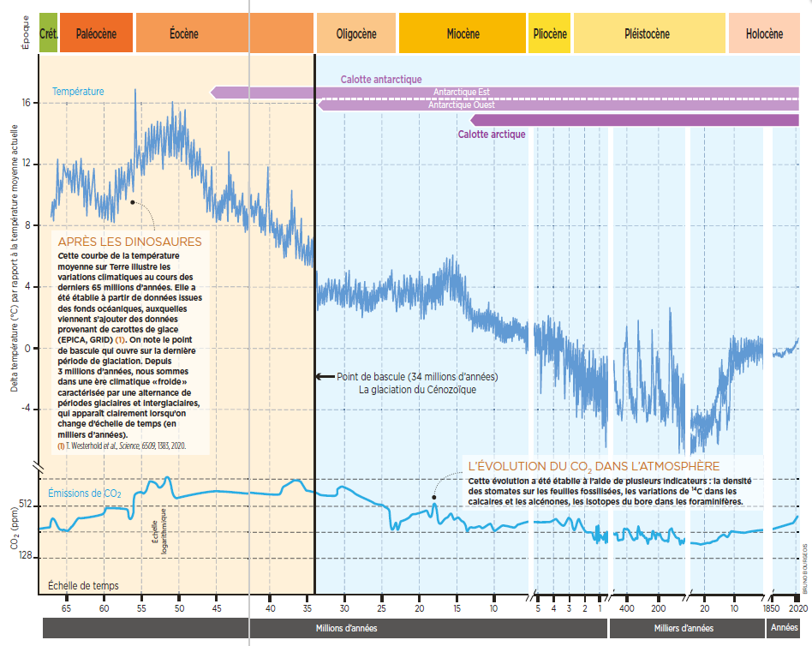The image size is (812, 646).
Task: Click the yellow Pliocène epoch block
Action: click(x=549, y=34)
